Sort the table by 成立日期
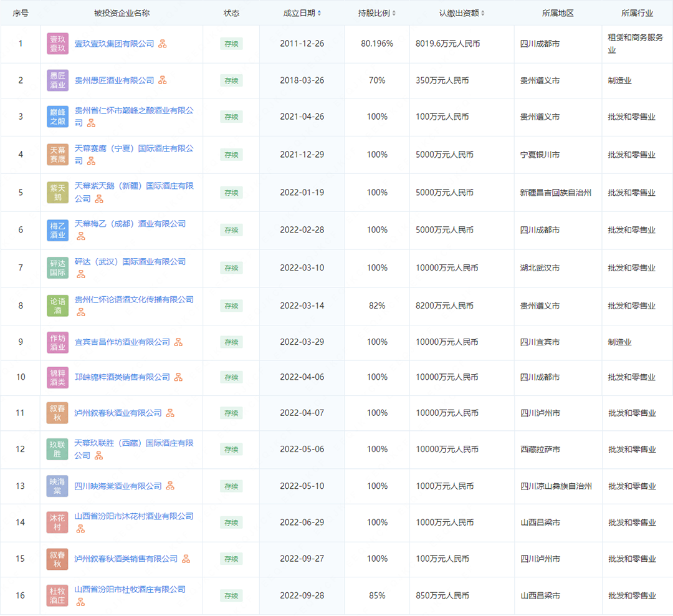 point(303,13)
